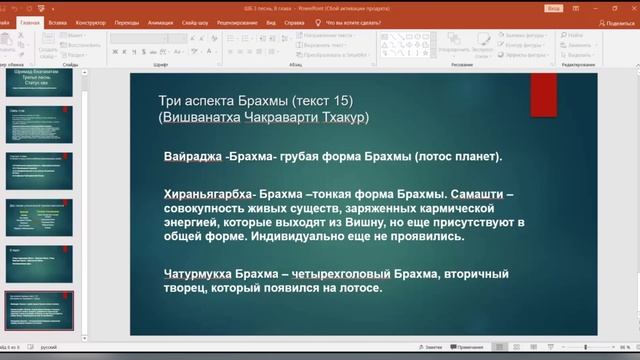Click Convert to SmartArt button
Image resolution: width=640 pixels, height=360 pixels.
pos(333,55)
